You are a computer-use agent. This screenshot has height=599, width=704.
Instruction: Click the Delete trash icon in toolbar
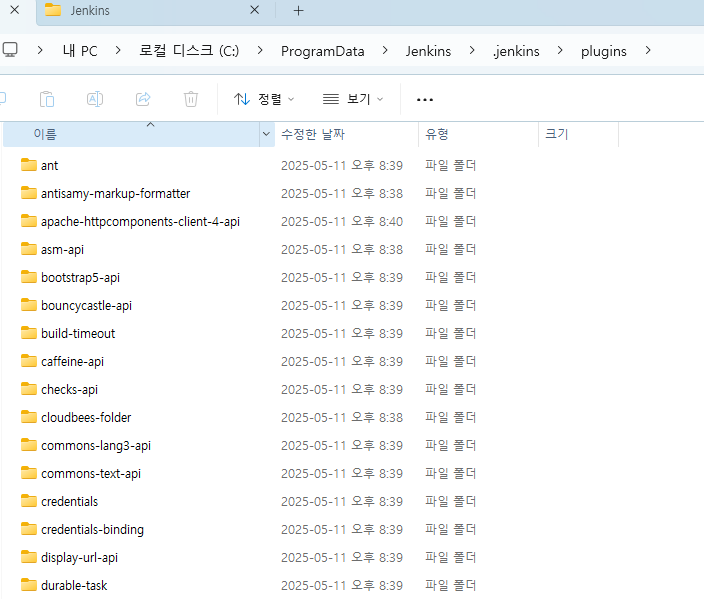click(191, 99)
